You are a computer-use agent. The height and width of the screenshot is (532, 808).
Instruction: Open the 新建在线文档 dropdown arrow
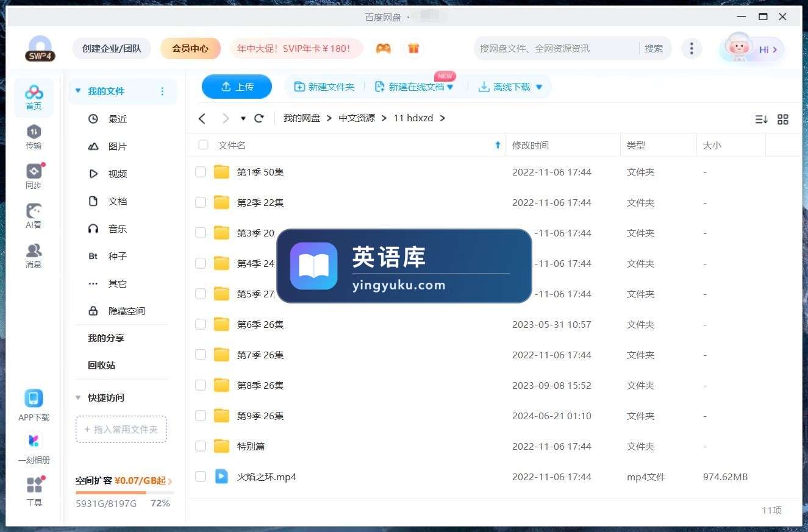[450, 87]
